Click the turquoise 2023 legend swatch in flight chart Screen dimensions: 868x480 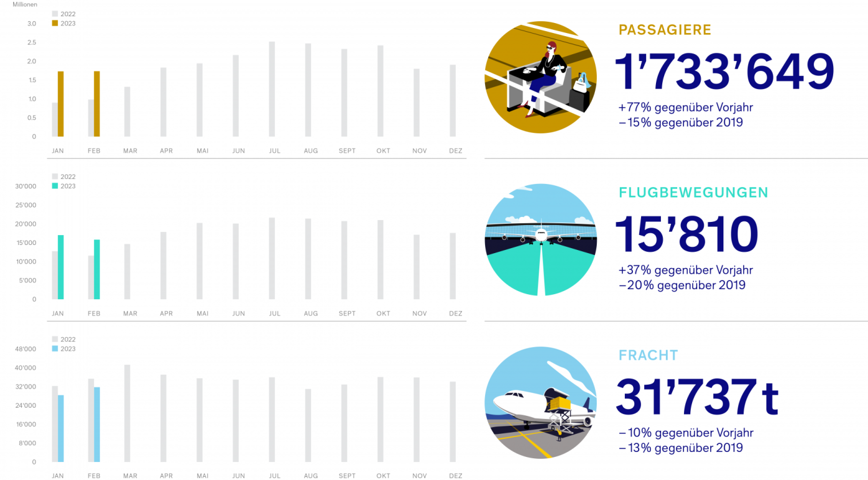point(55,186)
